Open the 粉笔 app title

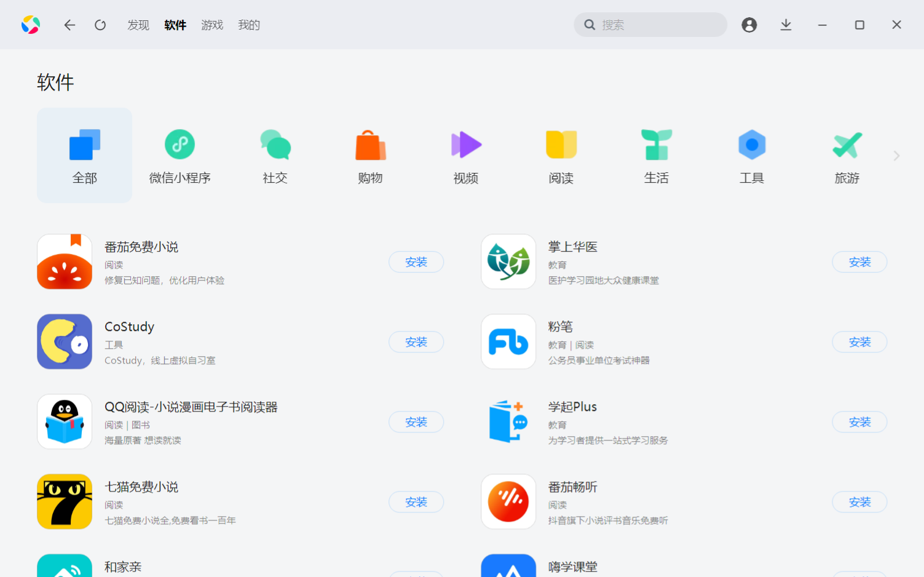coord(561,327)
